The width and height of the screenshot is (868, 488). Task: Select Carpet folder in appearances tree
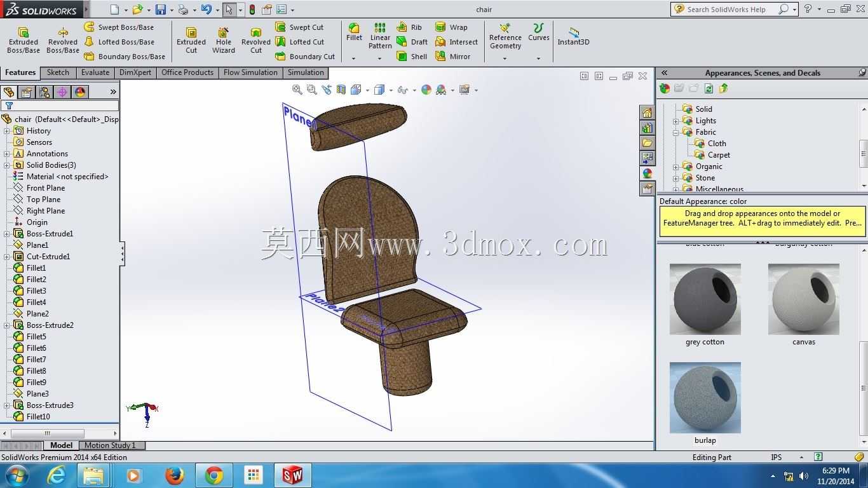[712, 155]
